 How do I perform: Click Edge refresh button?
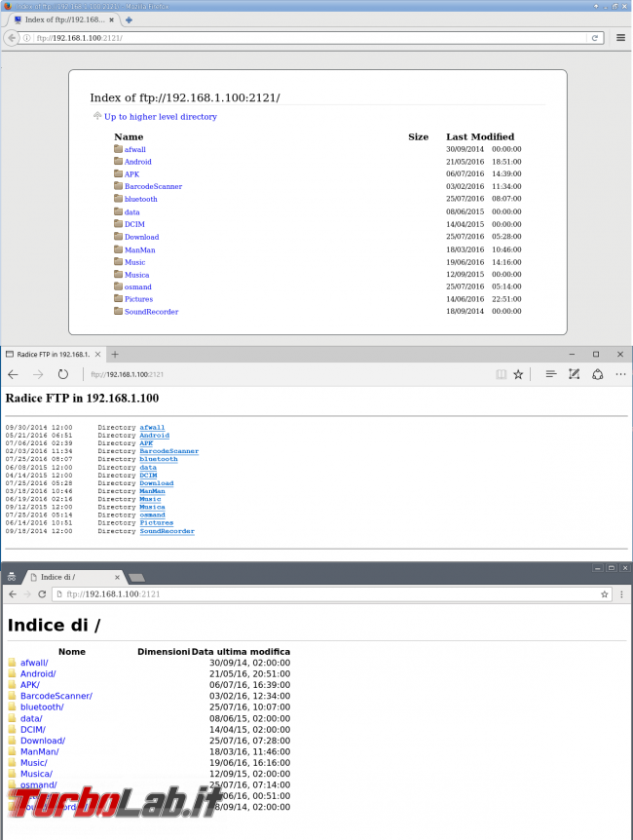pyautogui.click(x=63, y=374)
